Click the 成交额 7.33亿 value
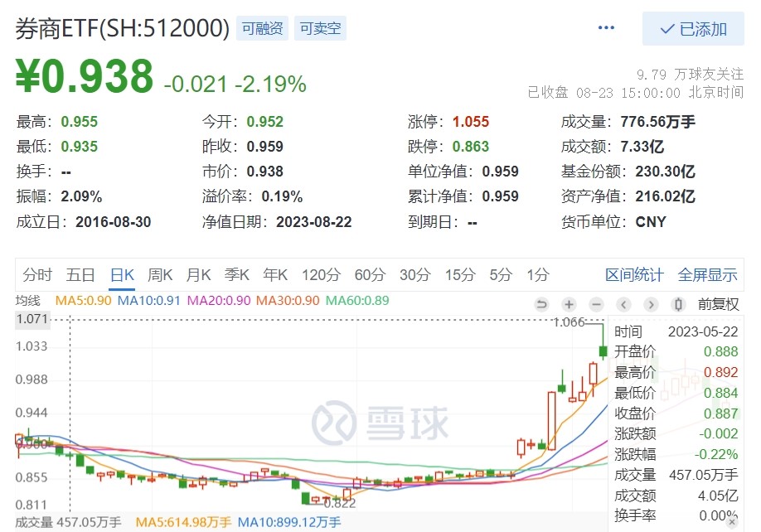Viewport: 761px width, 532px height. [642, 147]
